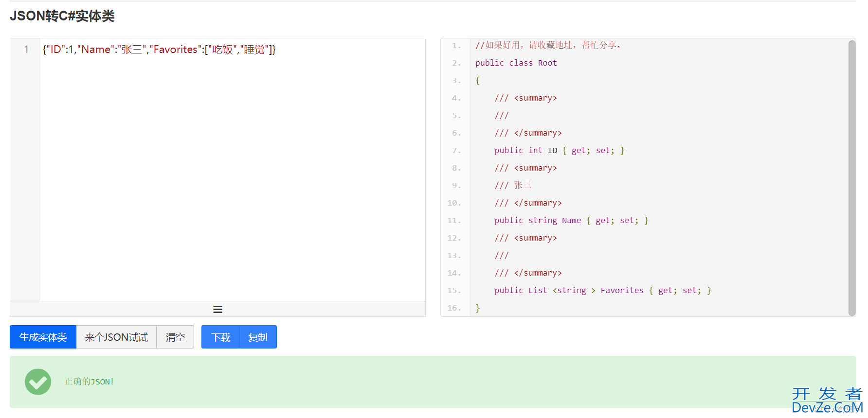
Task: Click the 来个JSON试试 button
Action: click(116, 337)
